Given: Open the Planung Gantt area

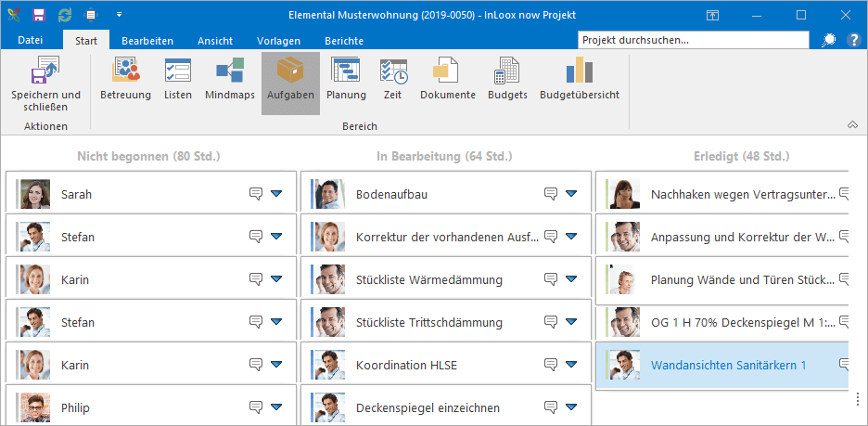Looking at the screenshot, I should click(x=346, y=79).
